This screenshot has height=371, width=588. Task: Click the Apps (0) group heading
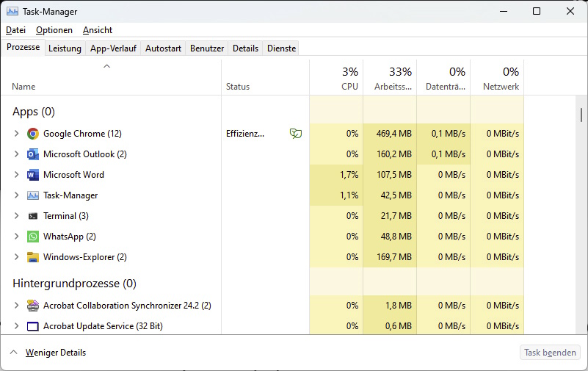[x=34, y=112]
